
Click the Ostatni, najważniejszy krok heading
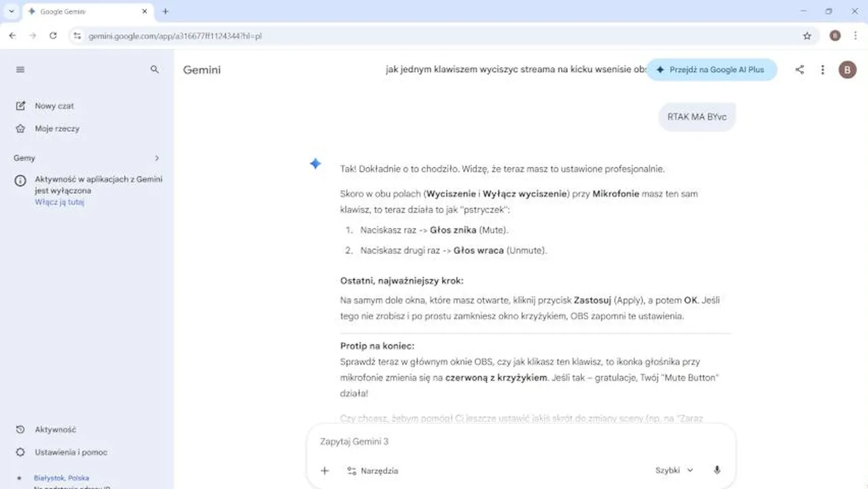(401, 280)
